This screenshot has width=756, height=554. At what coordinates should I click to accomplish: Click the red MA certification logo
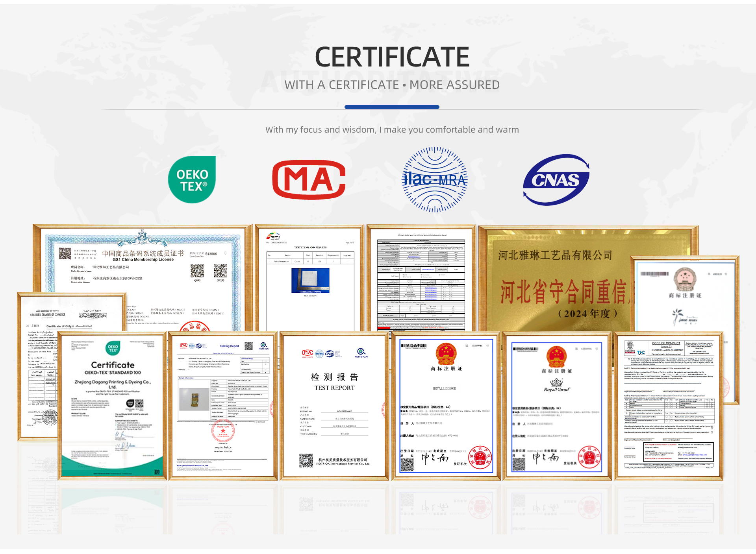(309, 179)
